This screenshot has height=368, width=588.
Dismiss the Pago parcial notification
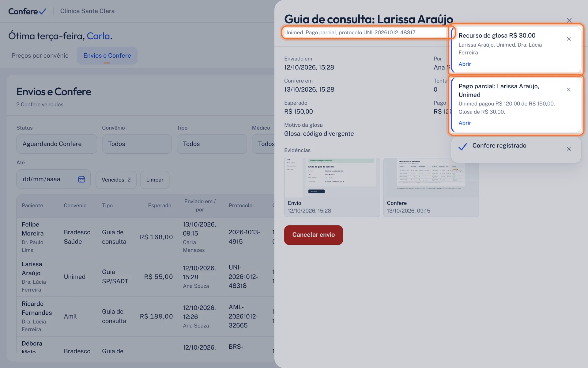coord(569,90)
